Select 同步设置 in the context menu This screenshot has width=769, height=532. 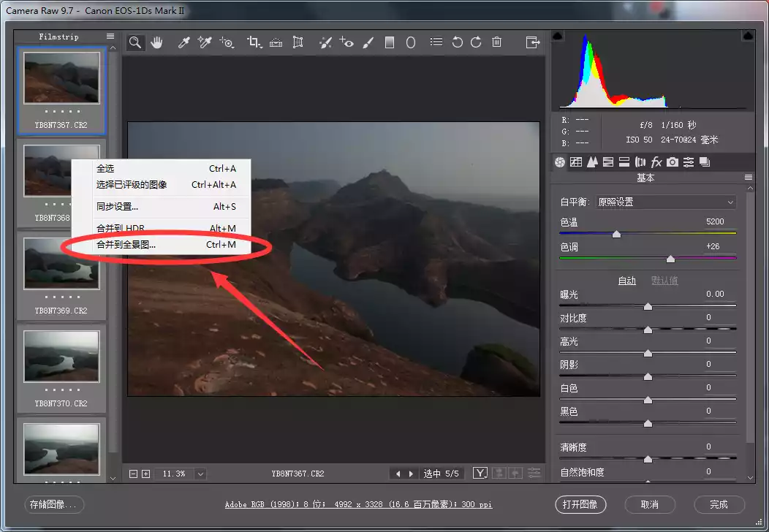coord(118,207)
